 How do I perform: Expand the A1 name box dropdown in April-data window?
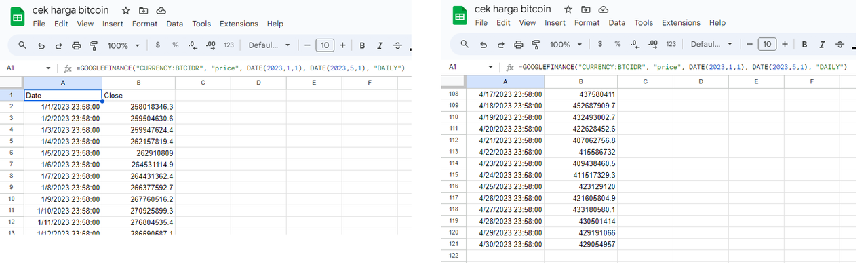[x=490, y=67]
